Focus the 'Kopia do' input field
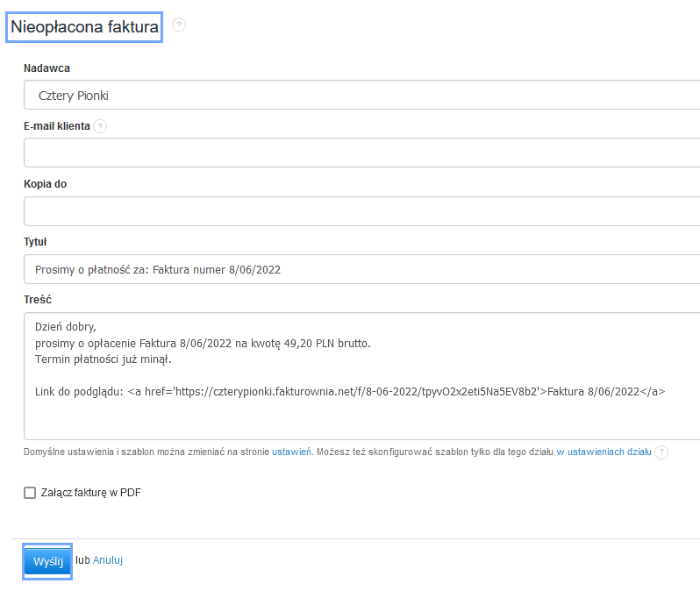Viewport: 700px width, 605px height. click(x=361, y=211)
